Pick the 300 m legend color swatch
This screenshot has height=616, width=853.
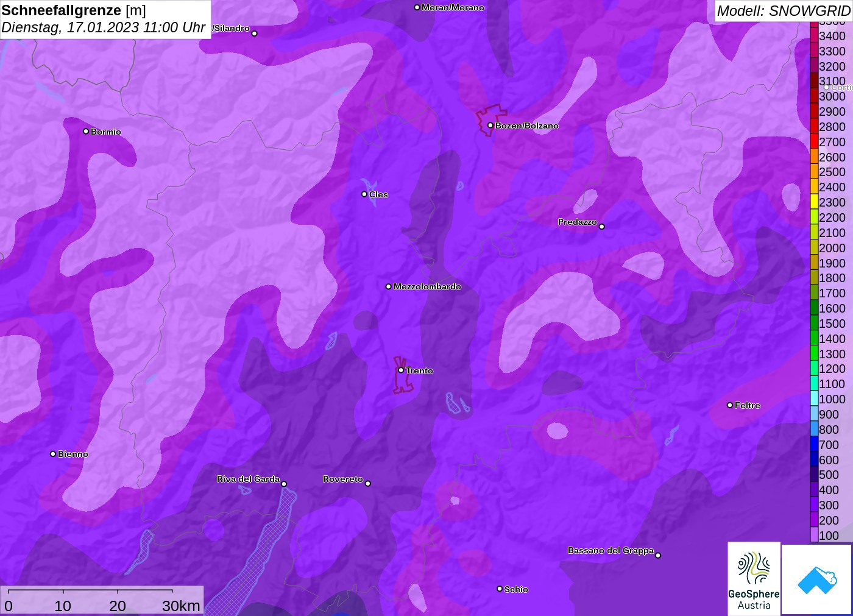point(814,504)
